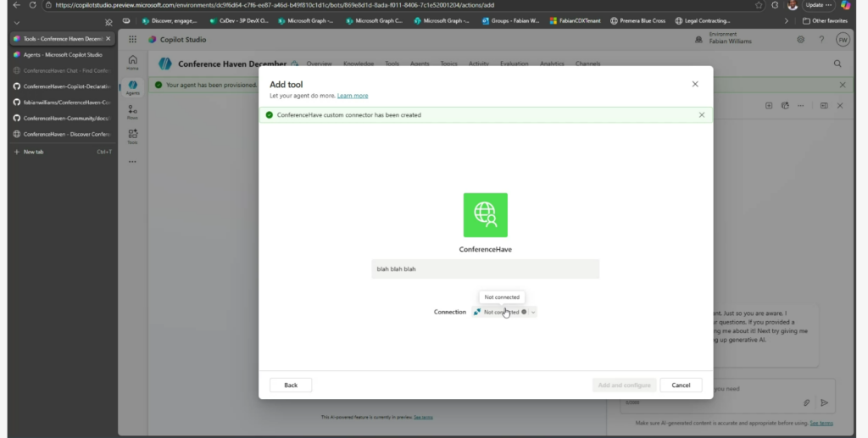Click Add and configure button
This screenshot has width=868, height=438.
[625, 385]
